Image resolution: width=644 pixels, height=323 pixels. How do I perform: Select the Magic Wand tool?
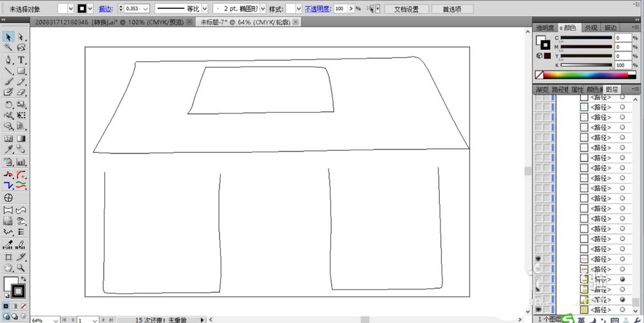coord(8,48)
